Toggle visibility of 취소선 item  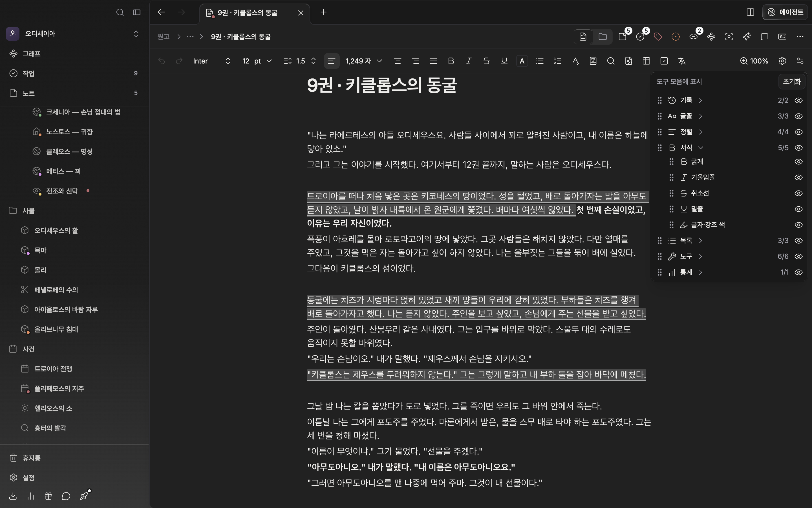[798, 193]
